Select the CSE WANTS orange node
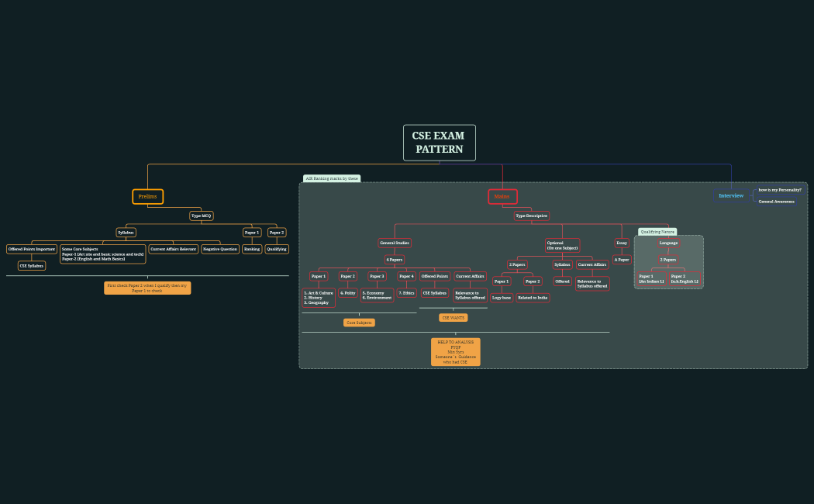This screenshot has width=814, height=504. pyautogui.click(x=454, y=318)
